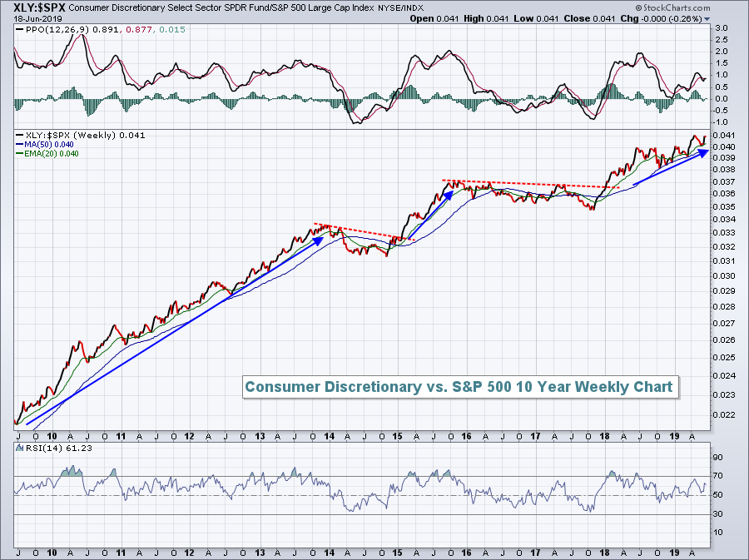Viewport: 749px width, 560px height.
Task: Click the 0.034 label on price axis
Action: coord(726,220)
